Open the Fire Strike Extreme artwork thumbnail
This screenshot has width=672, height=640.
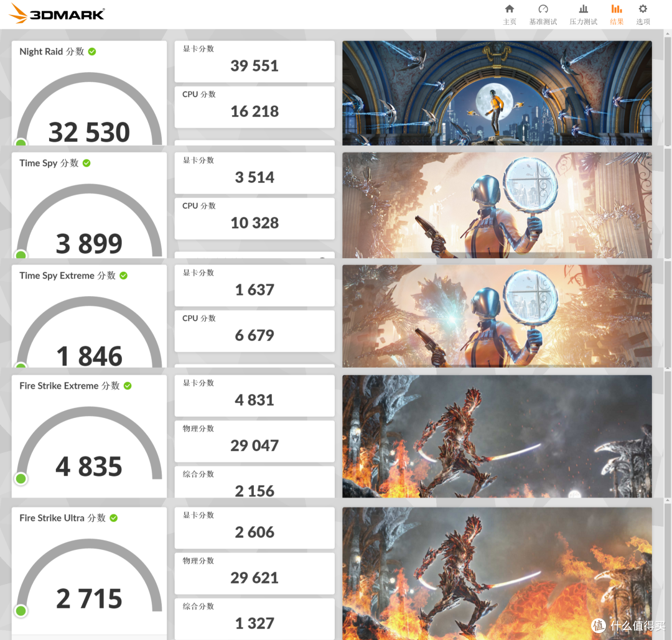point(497,436)
